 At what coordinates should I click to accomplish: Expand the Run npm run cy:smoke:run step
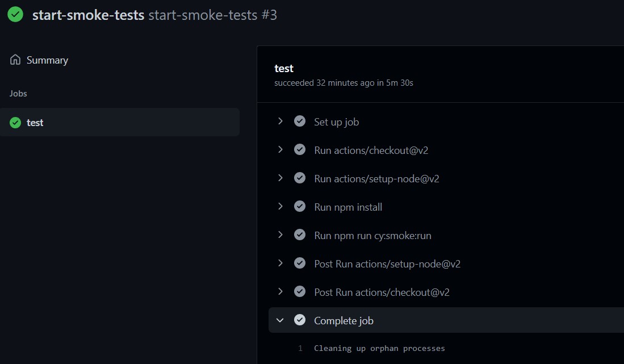(279, 235)
